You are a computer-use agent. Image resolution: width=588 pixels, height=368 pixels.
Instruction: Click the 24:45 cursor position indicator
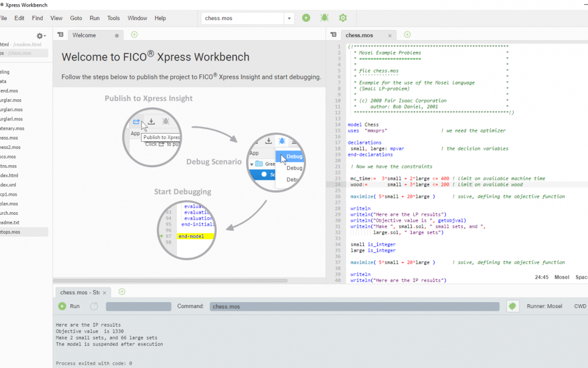point(542,277)
